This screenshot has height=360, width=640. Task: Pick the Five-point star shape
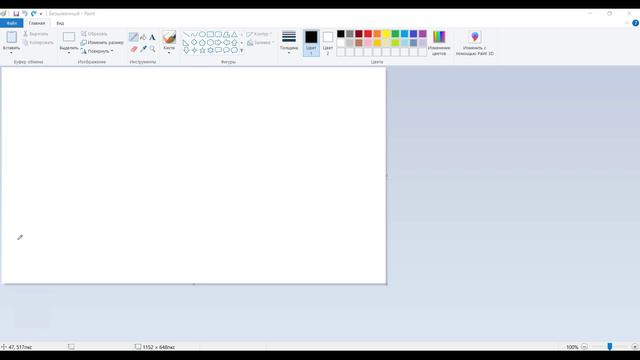coord(202,50)
